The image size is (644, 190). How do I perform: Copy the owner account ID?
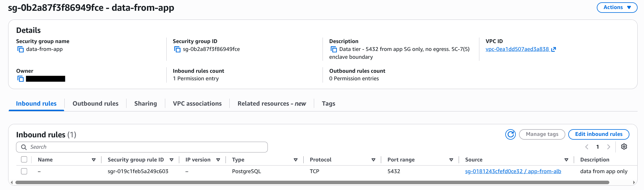20,79
